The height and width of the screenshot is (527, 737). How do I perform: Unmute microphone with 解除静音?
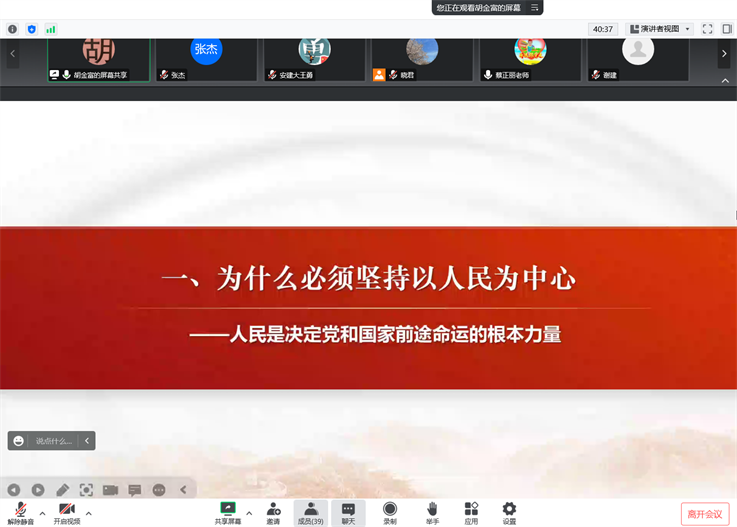point(20,513)
